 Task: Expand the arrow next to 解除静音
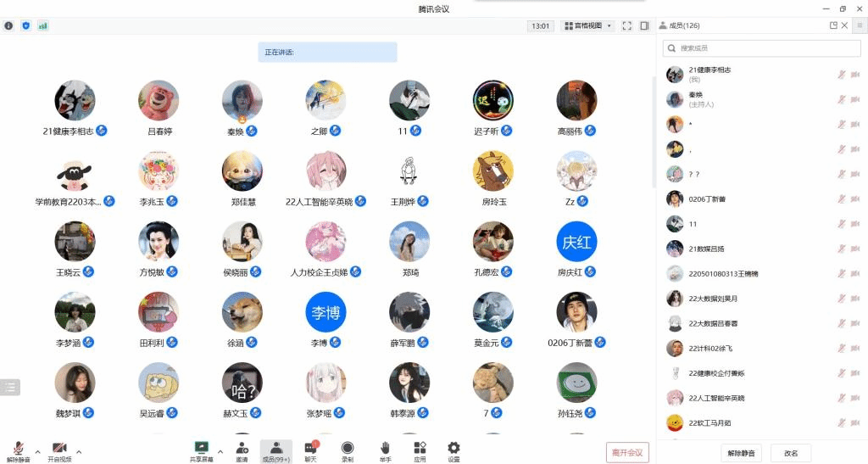[x=37, y=451]
